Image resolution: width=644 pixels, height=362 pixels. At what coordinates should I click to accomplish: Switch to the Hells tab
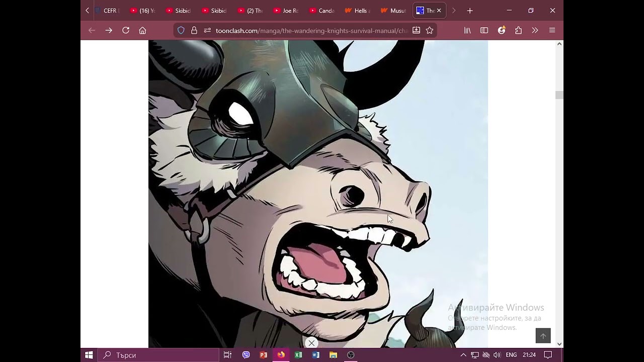[358, 11]
